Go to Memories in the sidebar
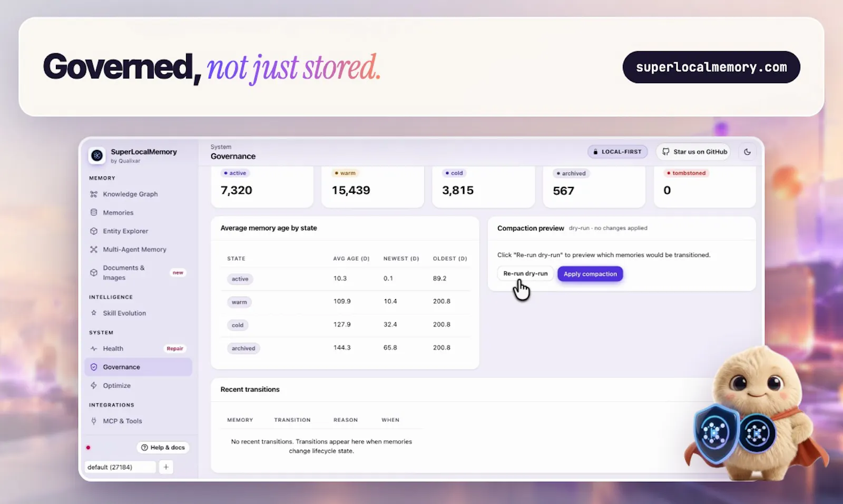Viewport: 843px width, 504px height. pos(118,213)
